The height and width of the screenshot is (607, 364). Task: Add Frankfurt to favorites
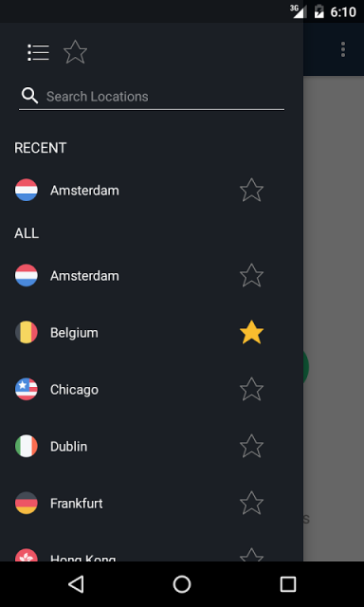pos(251,504)
